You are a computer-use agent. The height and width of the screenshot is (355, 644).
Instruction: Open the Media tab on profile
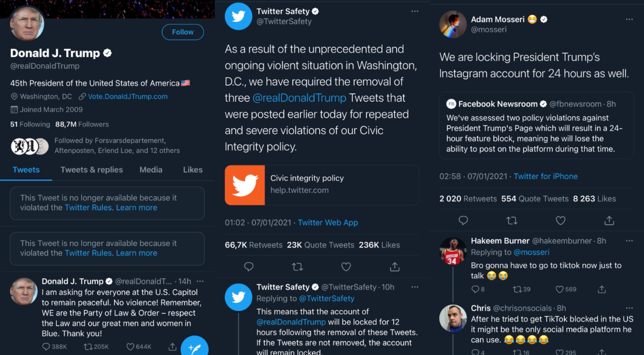point(151,170)
